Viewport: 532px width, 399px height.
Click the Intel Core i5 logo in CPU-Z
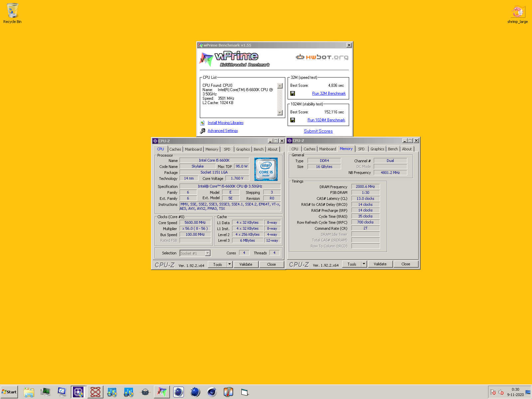266,169
